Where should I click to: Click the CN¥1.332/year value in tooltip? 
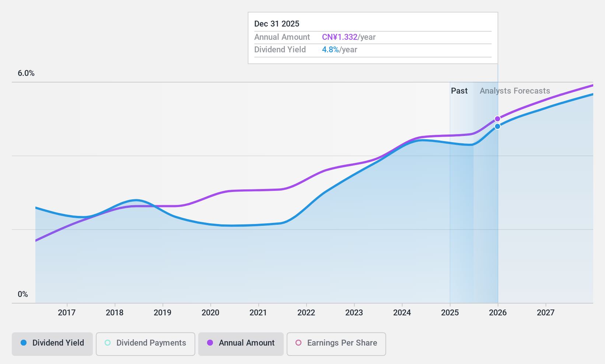(349, 37)
